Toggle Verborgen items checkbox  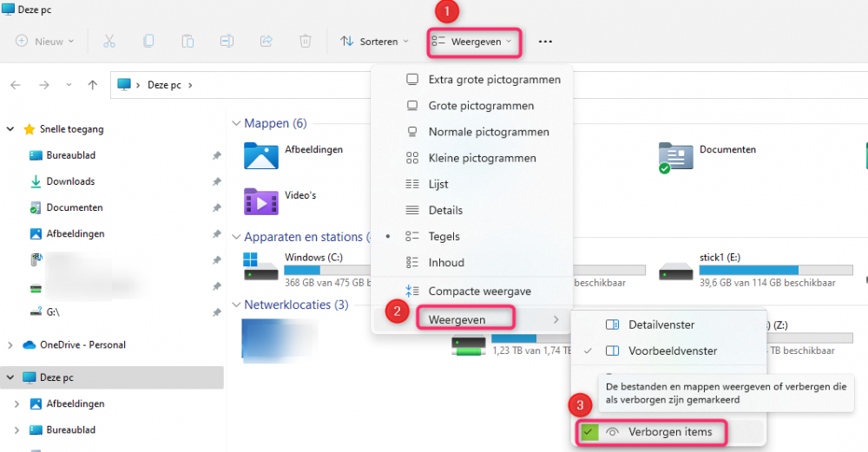pyautogui.click(x=590, y=432)
